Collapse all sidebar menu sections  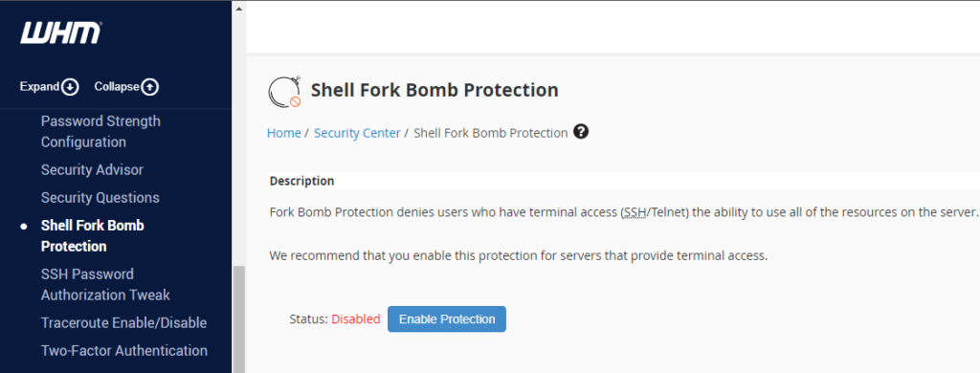point(126,87)
